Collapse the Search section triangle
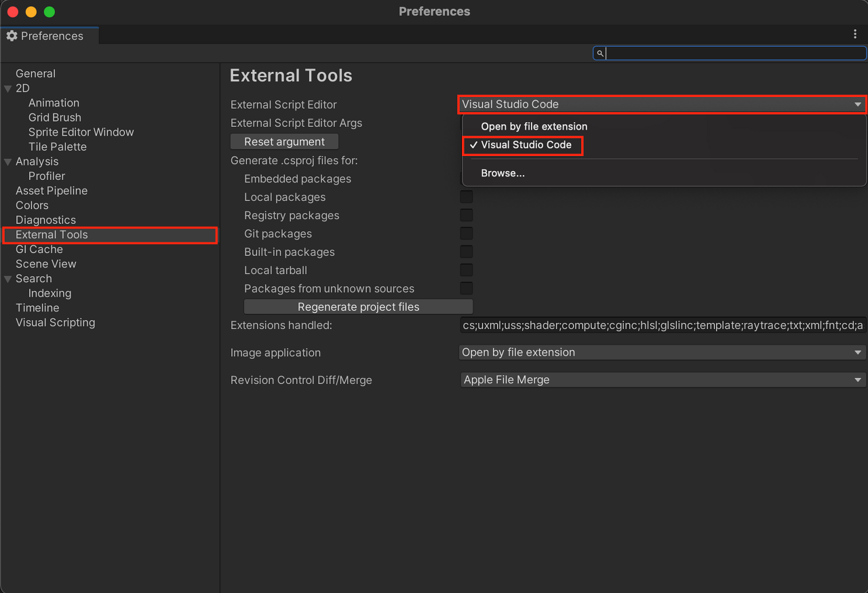This screenshot has height=593, width=868. point(8,279)
